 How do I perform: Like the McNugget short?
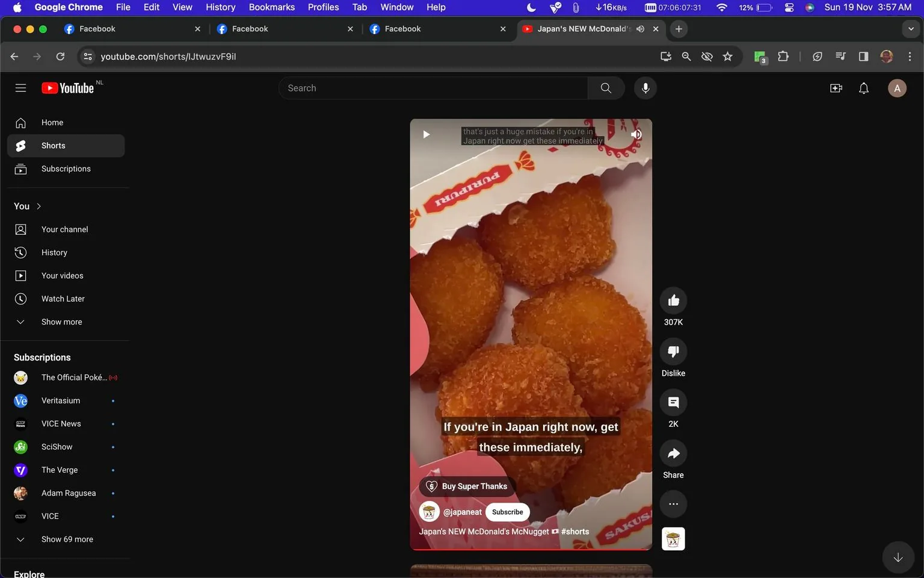[x=673, y=300]
